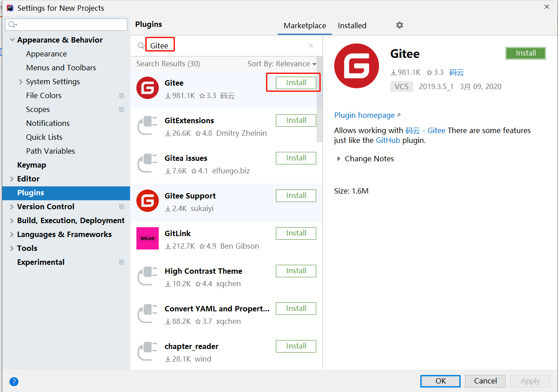Viewport: 558px width, 392px height.
Task: Expand the Editor section
Action: tap(12, 179)
